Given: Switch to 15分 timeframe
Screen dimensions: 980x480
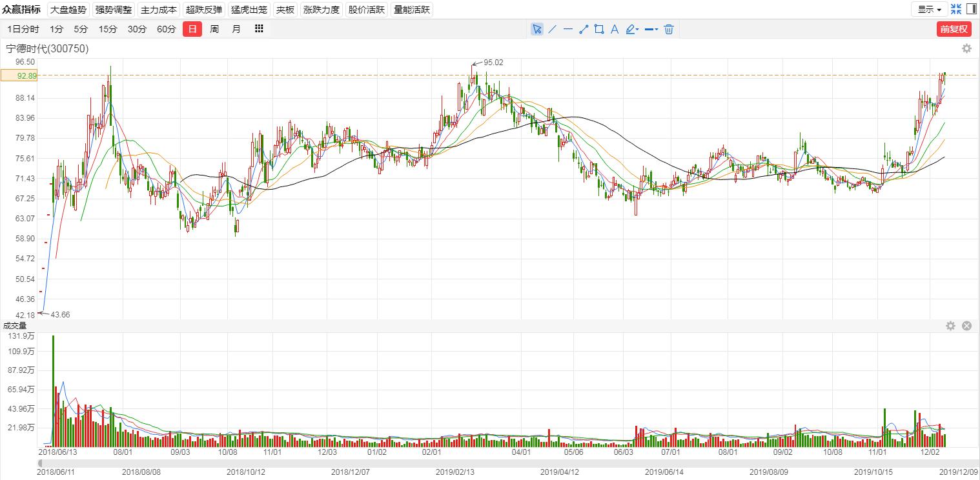Looking at the screenshot, I should tap(108, 29).
